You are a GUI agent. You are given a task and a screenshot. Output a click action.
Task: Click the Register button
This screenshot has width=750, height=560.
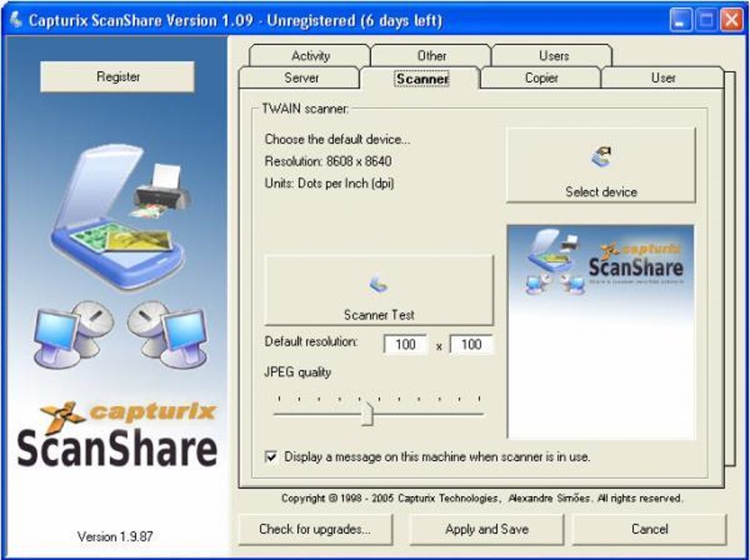pyautogui.click(x=118, y=76)
